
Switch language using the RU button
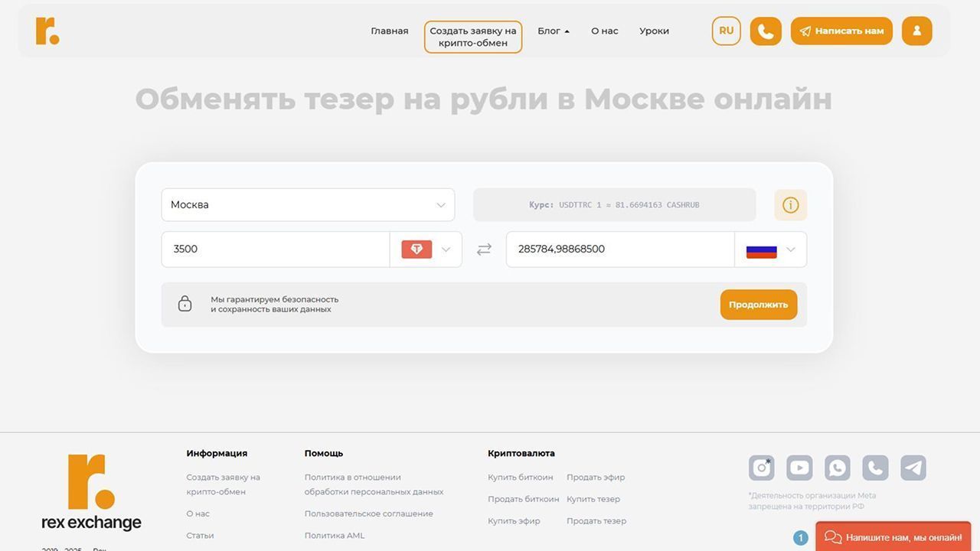coord(726,31)
